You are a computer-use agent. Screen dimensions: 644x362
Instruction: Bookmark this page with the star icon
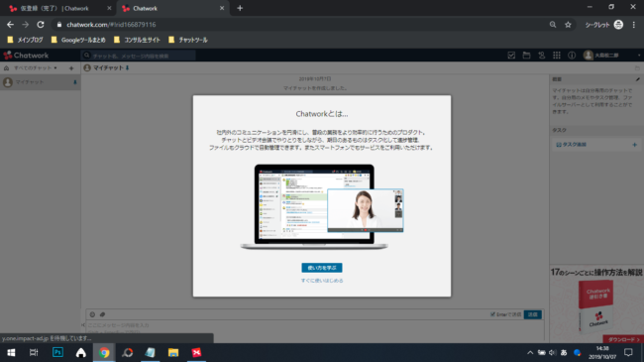(x=568, y=25)
